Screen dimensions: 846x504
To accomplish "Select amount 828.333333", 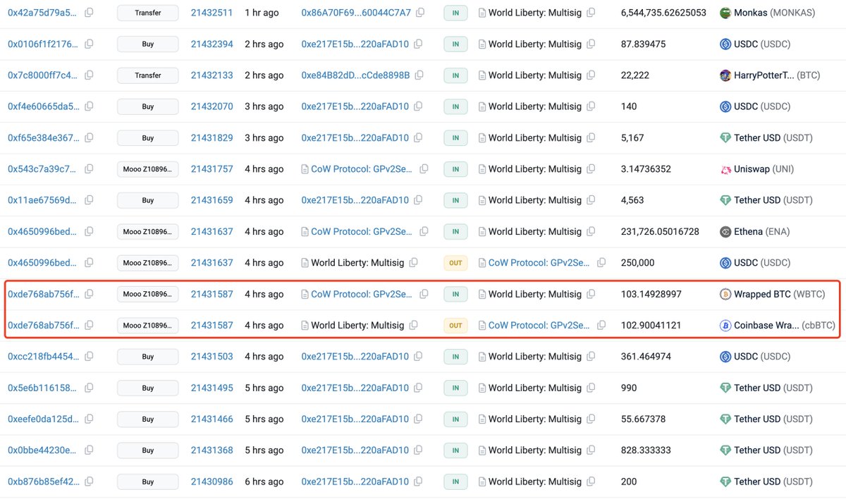I will point(646,450).
